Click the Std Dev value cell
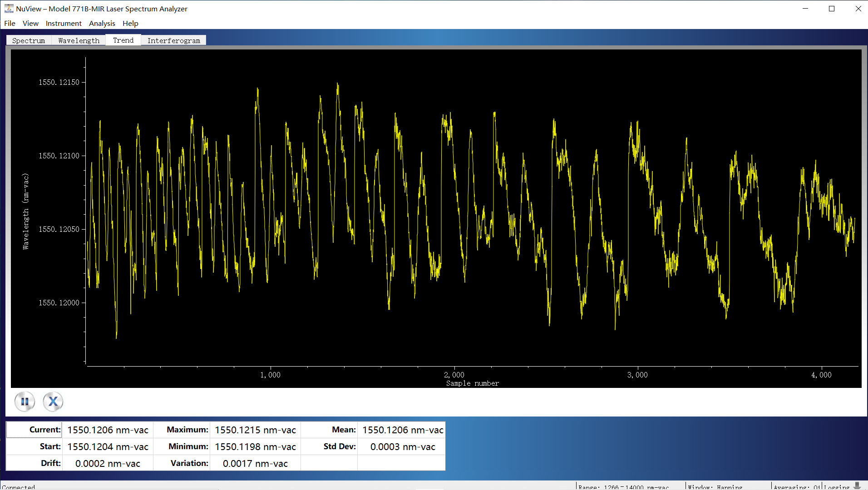 402,446
